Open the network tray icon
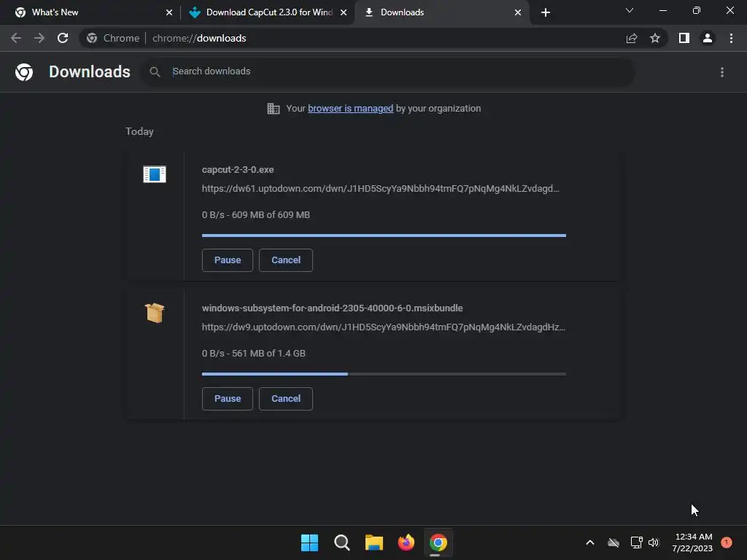This screenshot has width=747, height=560. click(636, 542)
